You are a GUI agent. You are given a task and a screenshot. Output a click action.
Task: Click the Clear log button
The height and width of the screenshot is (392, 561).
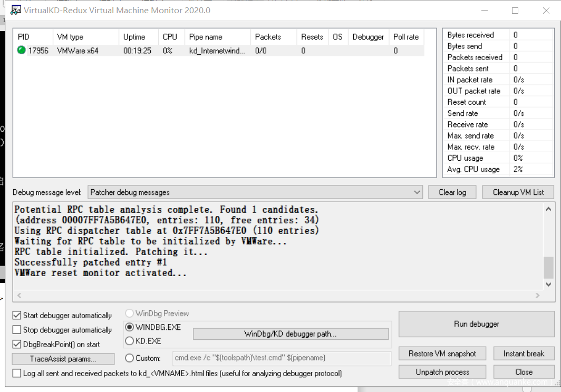452,192
